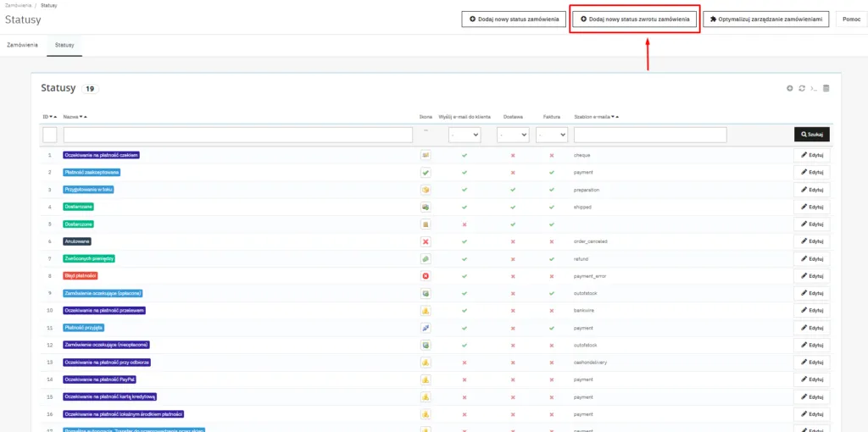Toggle Faktura for Anulowane status

click(551, 241)
